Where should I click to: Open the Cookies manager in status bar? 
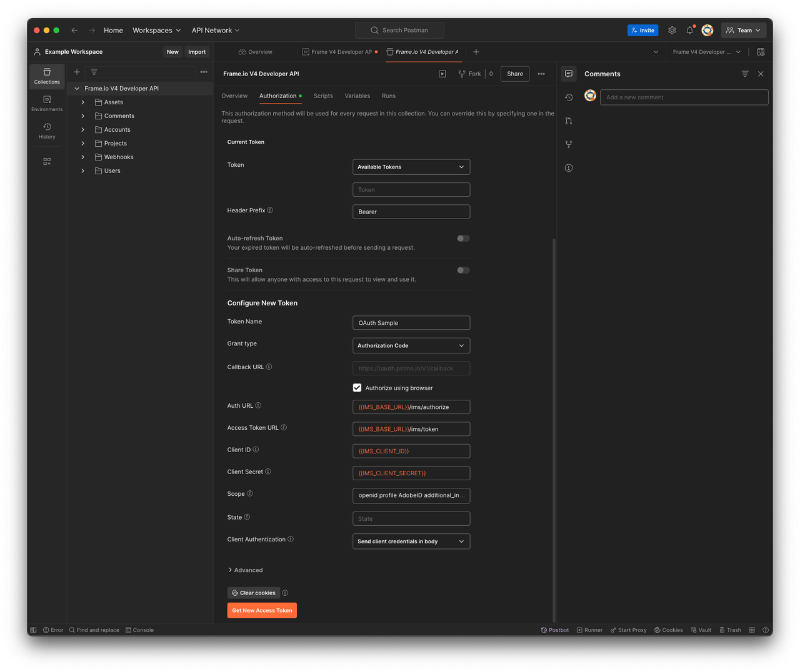(669, 630)
